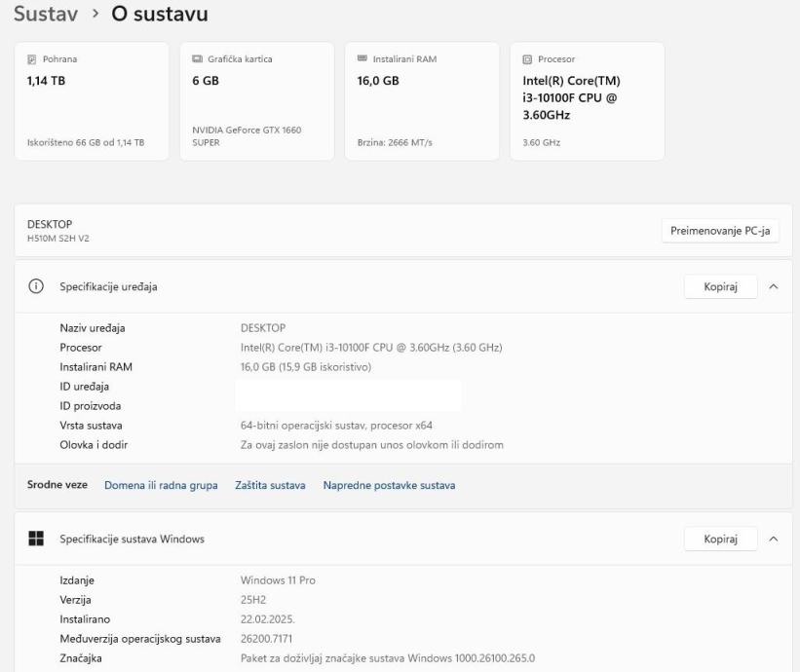Screen dimensions: 800x672
Task: Click the RAM icon beside Instalirani RAM
Action: click(x=364, y=59)
